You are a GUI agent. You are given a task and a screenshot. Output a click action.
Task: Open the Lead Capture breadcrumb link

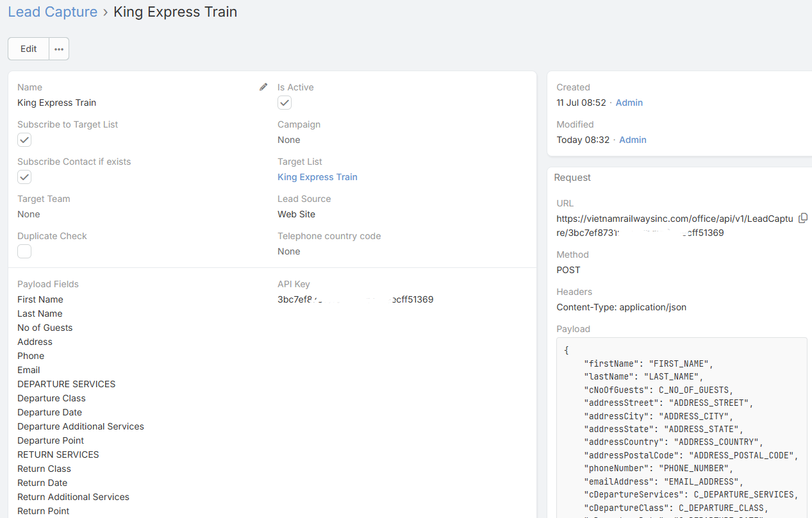pos(53,12)
